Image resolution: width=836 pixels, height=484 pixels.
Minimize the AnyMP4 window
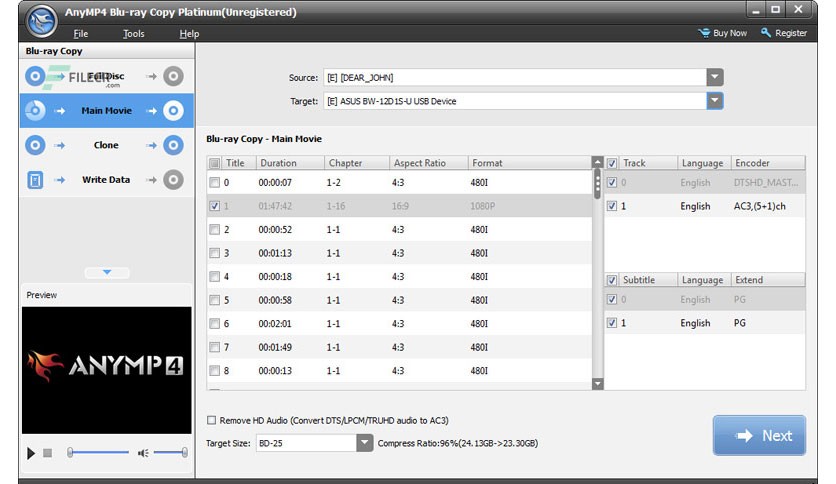click(x=755, y=10)
